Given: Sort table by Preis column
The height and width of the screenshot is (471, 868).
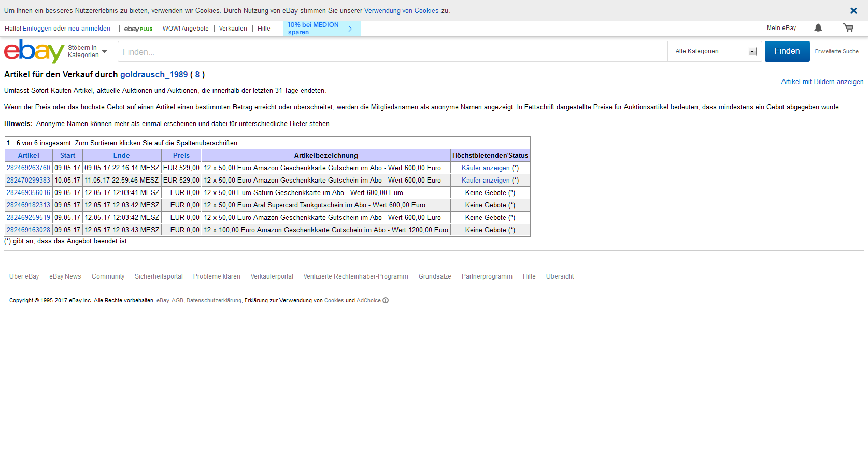Looking at the screenshot, I should coord(181,155).
